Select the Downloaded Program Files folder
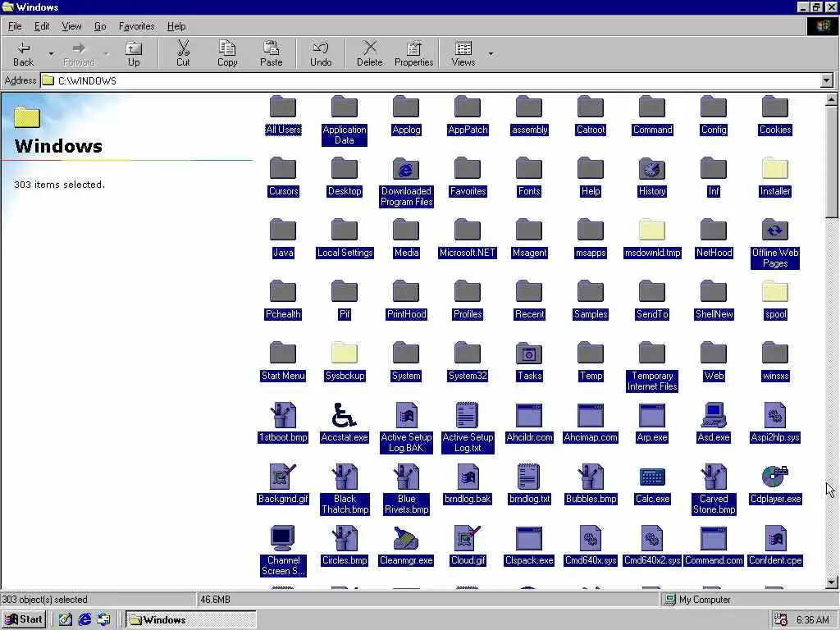The width and height of the screenshot is (840, 630). coord(406,183)
